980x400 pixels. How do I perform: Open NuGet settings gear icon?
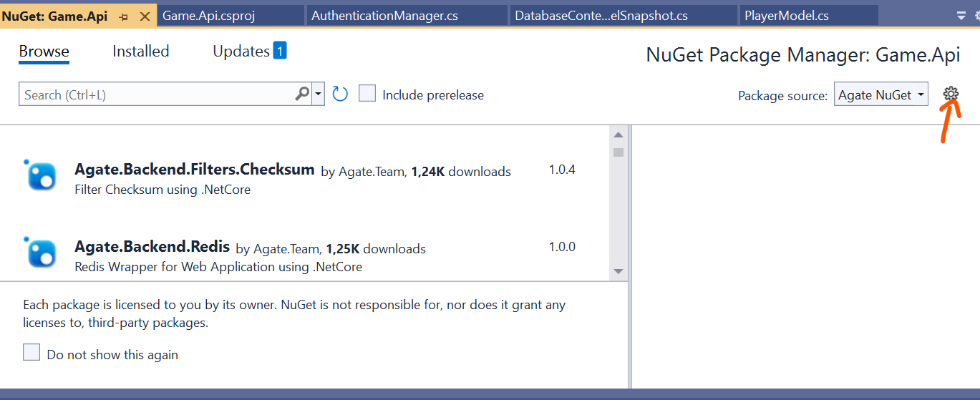951,94
